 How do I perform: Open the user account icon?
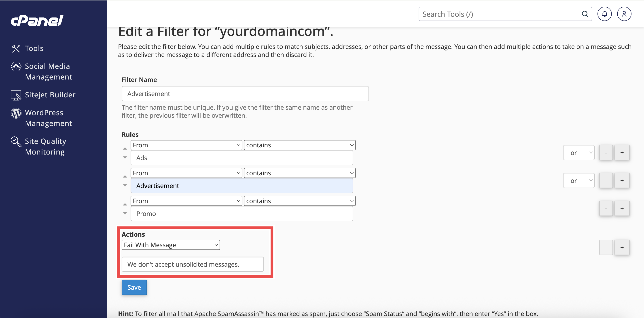[624, 14]
